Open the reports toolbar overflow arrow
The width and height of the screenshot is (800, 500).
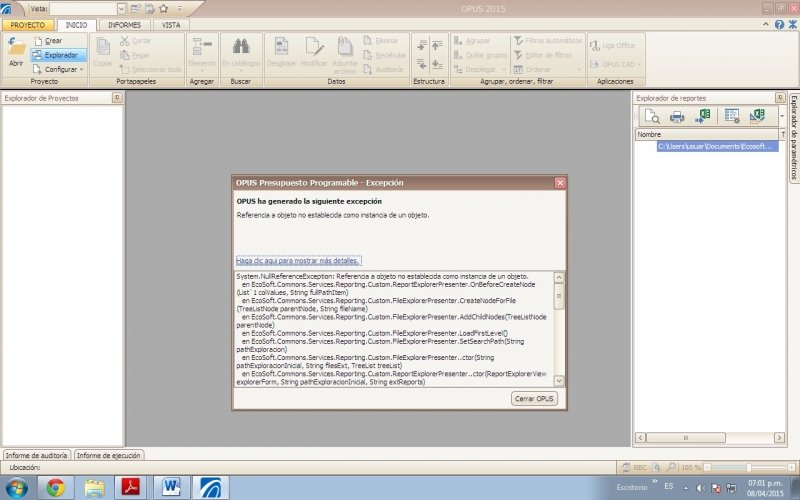[x=780, y=118]
